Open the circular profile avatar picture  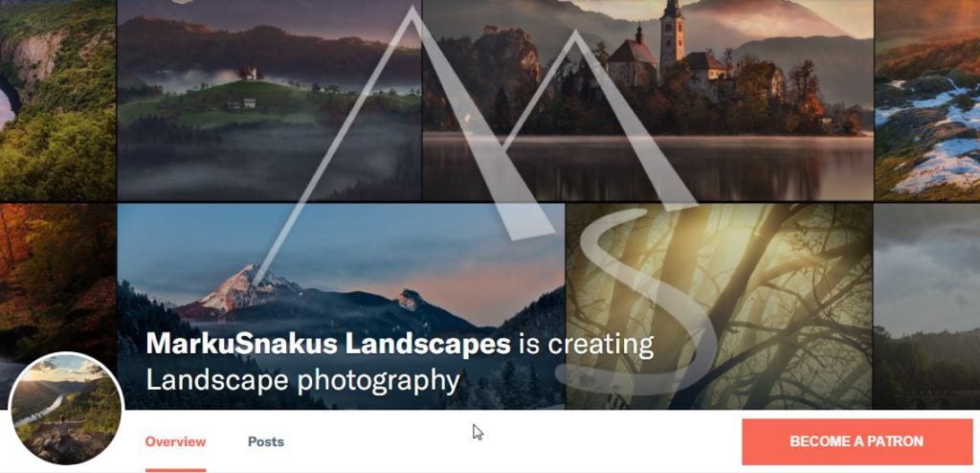[x=66, y=409]
